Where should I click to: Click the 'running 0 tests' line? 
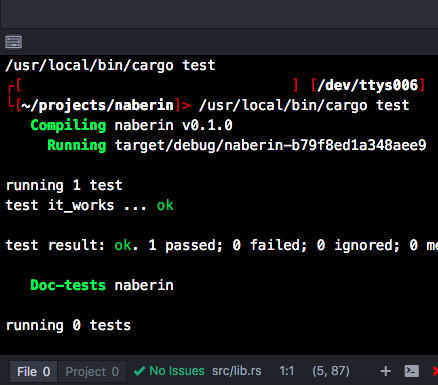click(68, 325)
